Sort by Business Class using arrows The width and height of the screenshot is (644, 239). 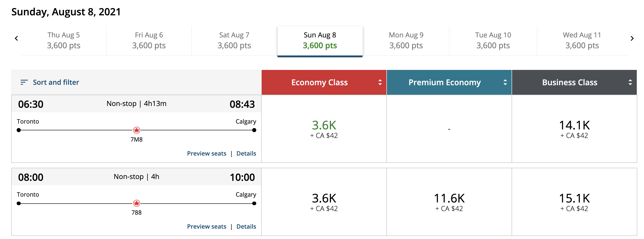click(630, 82)
